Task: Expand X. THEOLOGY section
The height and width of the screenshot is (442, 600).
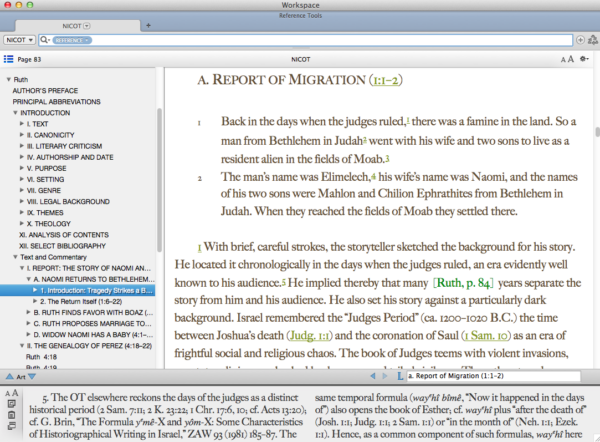Action: click(x=22, y=223)
